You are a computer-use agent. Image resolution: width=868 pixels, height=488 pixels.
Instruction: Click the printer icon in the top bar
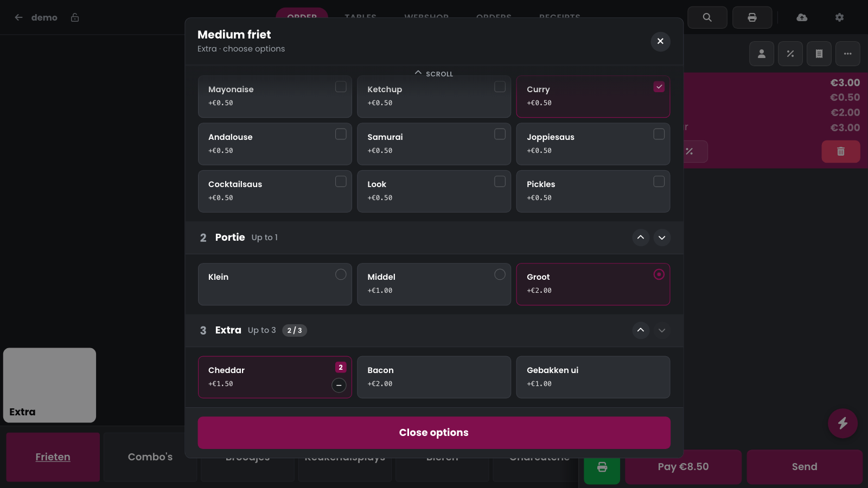[x=752, y=17]
